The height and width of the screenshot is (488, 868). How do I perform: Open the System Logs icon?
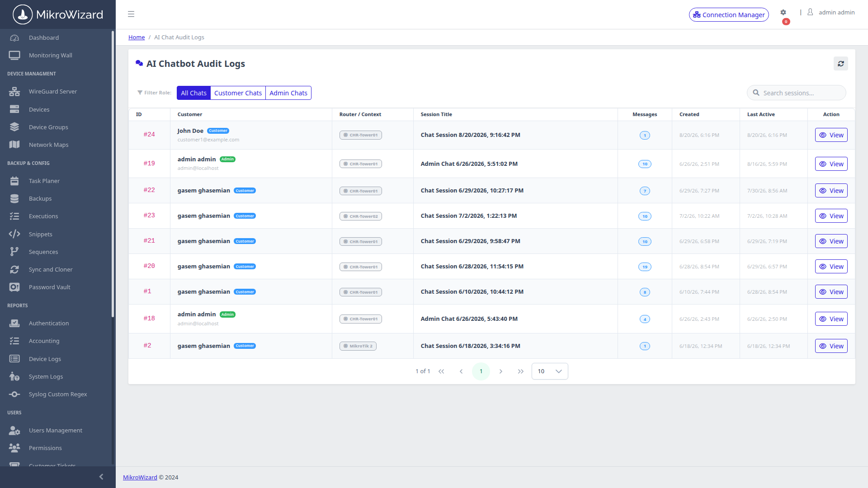[x=14, y=376]
